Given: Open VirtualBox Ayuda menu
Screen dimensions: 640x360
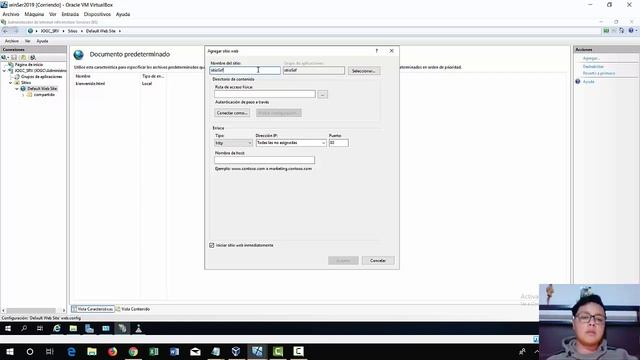Looking at the screenshot, I should (x=123, y=14).
